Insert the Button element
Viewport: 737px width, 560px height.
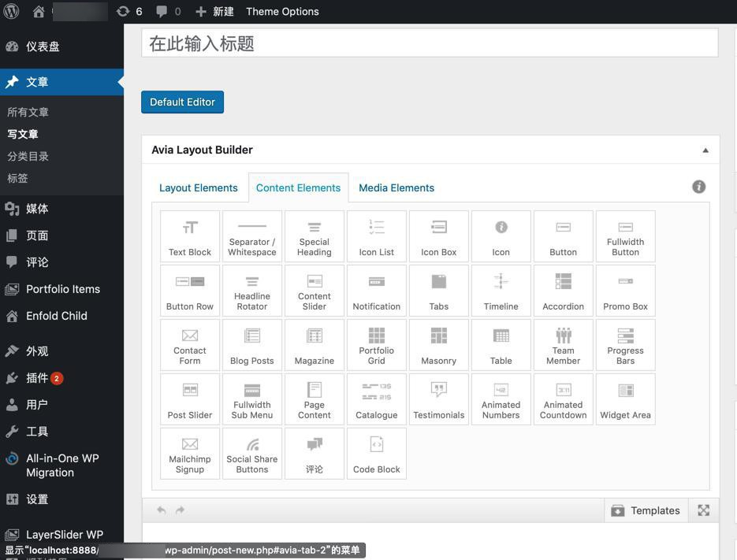(563, 236)
